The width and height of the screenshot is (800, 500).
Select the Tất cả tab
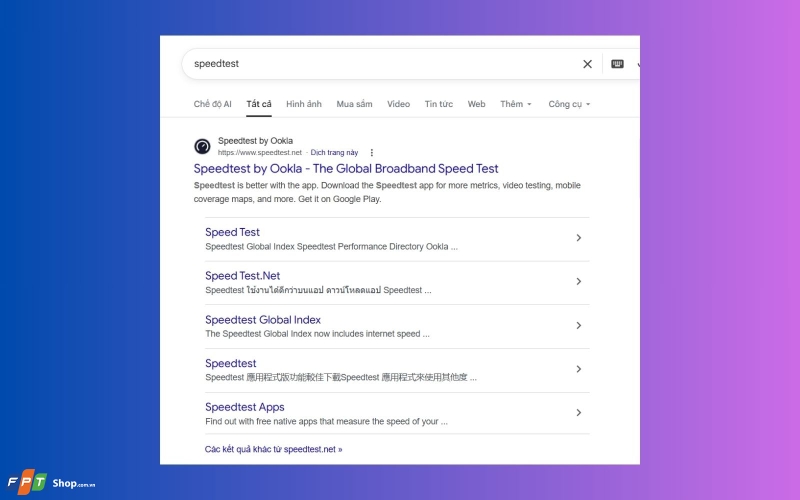pos(259,104)
